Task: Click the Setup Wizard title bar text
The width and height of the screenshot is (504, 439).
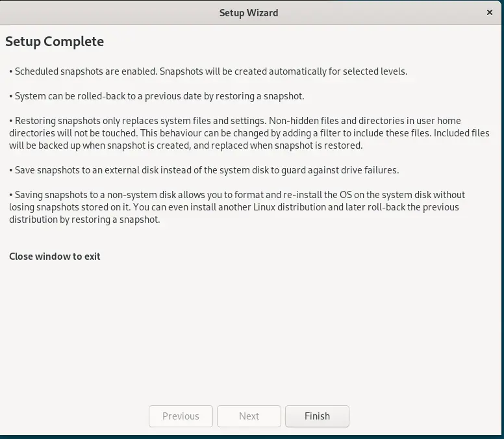Action: point(249,12)
